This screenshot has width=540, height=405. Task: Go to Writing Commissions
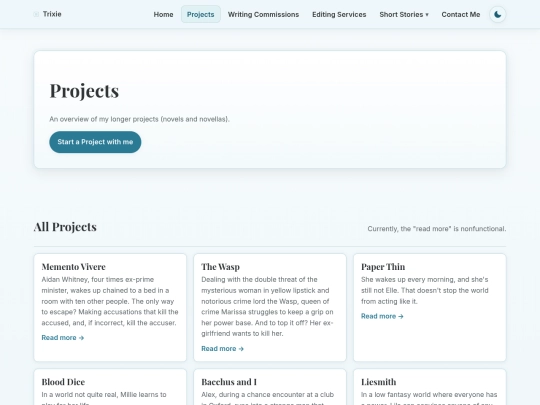pos(263,14)
